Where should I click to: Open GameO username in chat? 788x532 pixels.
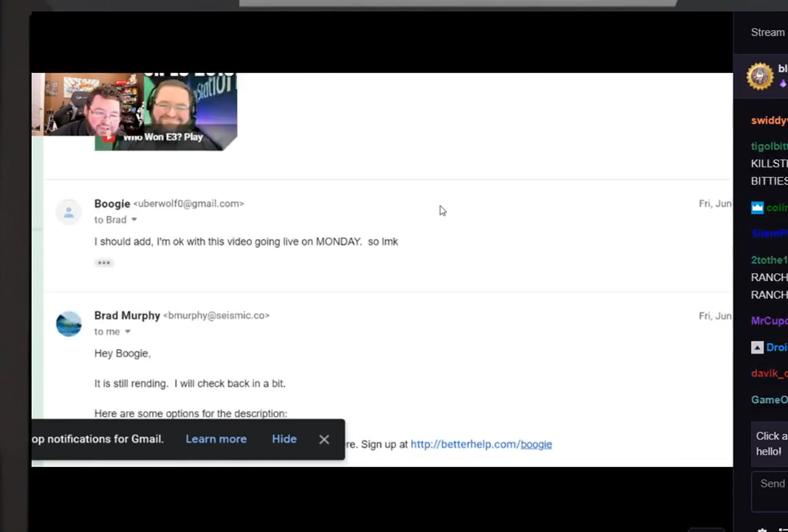point(770,399)
